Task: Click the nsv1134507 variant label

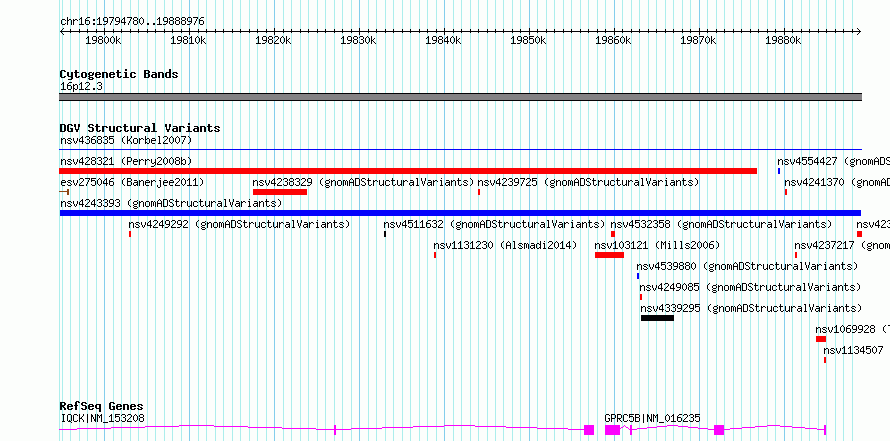Action: (x=854, y=350)
